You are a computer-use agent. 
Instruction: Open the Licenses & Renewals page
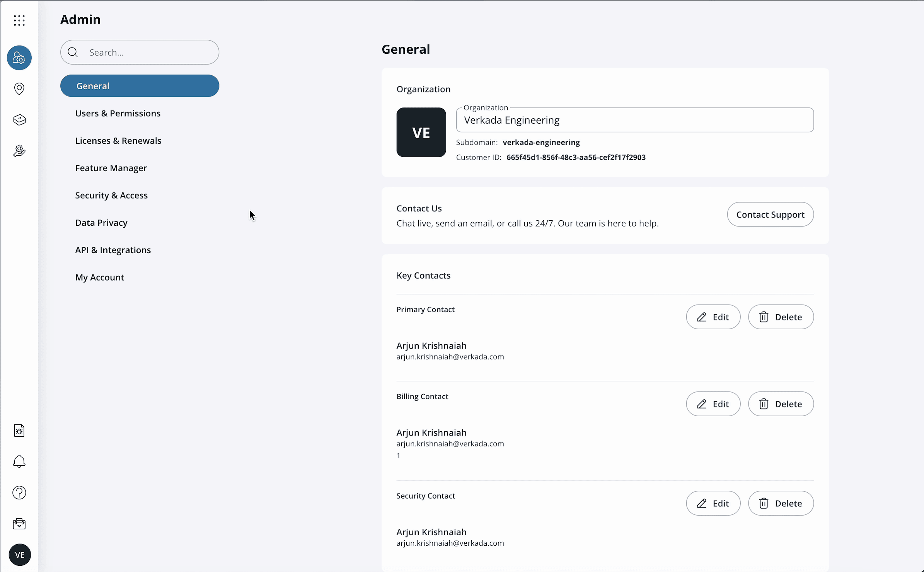pyautogui.click(x=118, y=141)
